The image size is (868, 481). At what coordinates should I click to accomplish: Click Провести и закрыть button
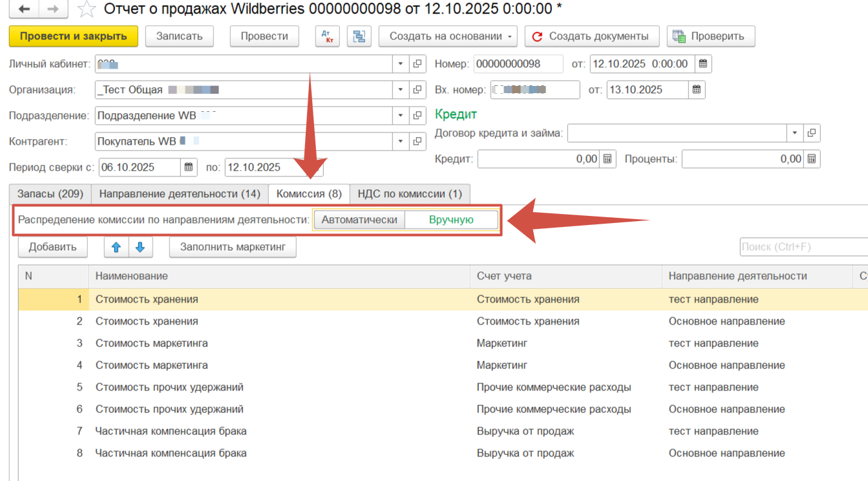pos(74,36)
